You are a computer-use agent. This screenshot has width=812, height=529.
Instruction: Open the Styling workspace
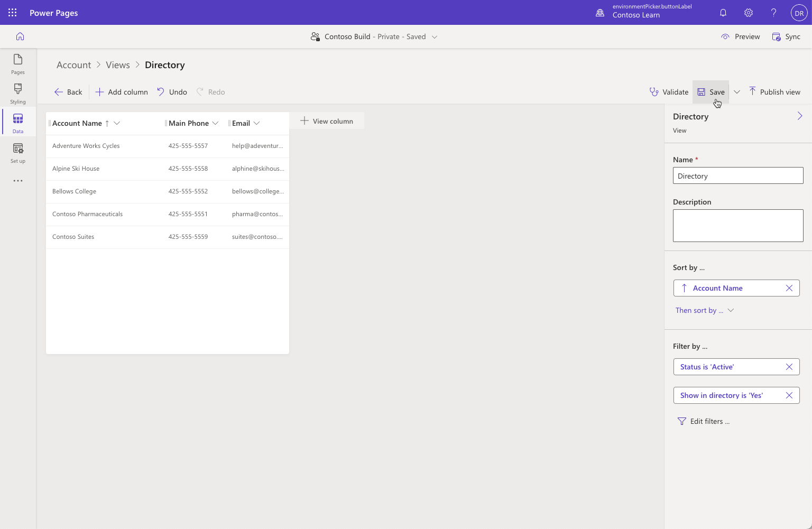pos(17,93)
